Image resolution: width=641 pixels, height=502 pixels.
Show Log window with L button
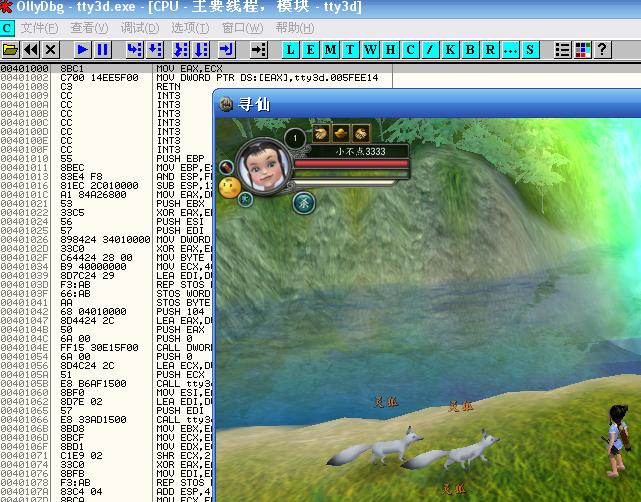(290, 50)
